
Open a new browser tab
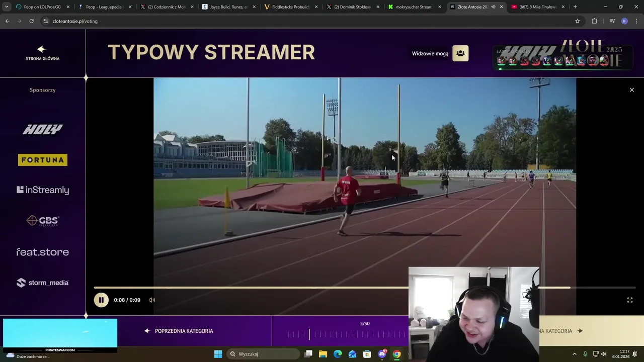coord(575,7)
